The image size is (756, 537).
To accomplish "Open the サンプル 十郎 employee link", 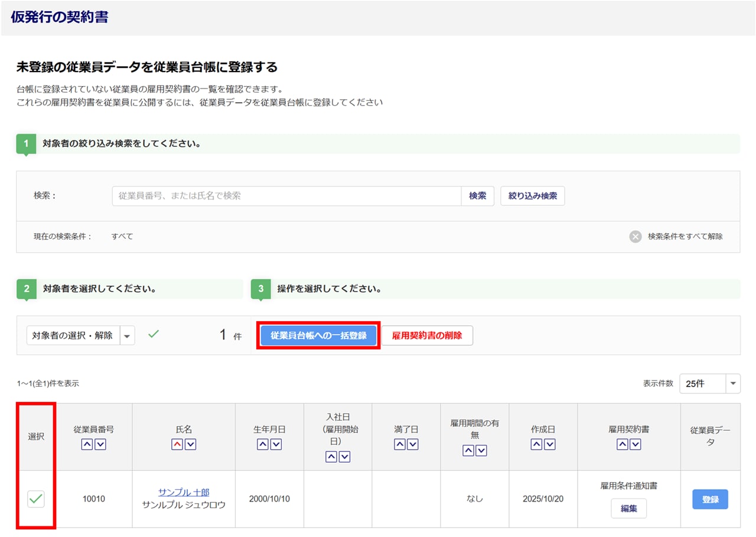I will click(x=184, y=492).
